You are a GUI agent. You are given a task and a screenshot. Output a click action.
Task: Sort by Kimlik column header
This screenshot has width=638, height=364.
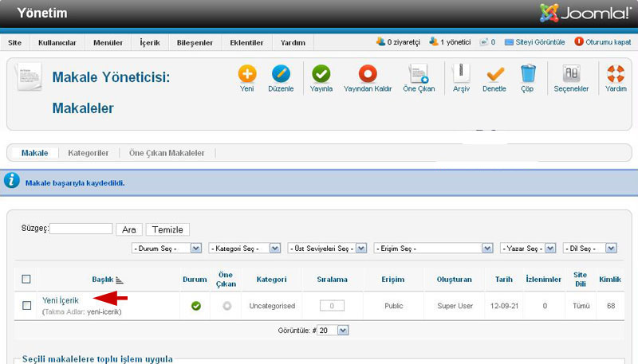tap(610, 280)
